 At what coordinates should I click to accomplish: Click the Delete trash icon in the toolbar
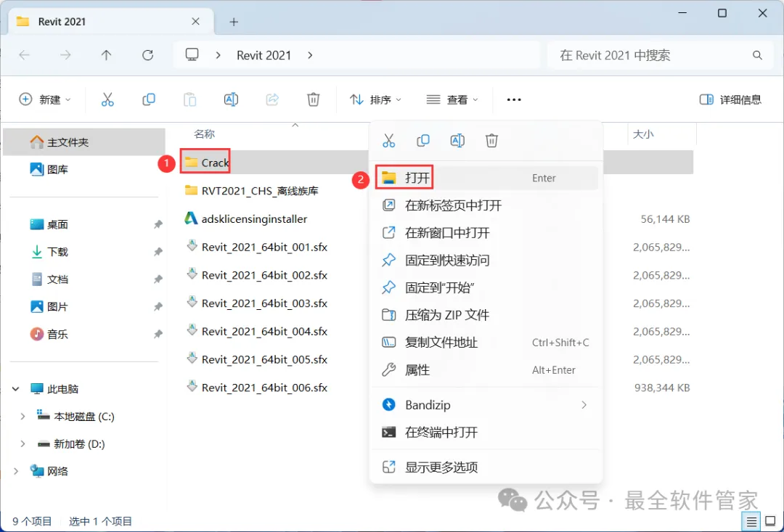click(313, 99)
